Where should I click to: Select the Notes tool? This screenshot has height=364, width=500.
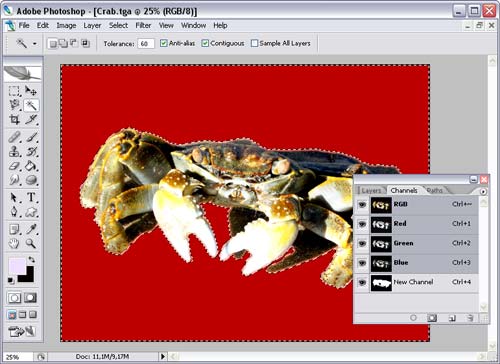[14, 229]
